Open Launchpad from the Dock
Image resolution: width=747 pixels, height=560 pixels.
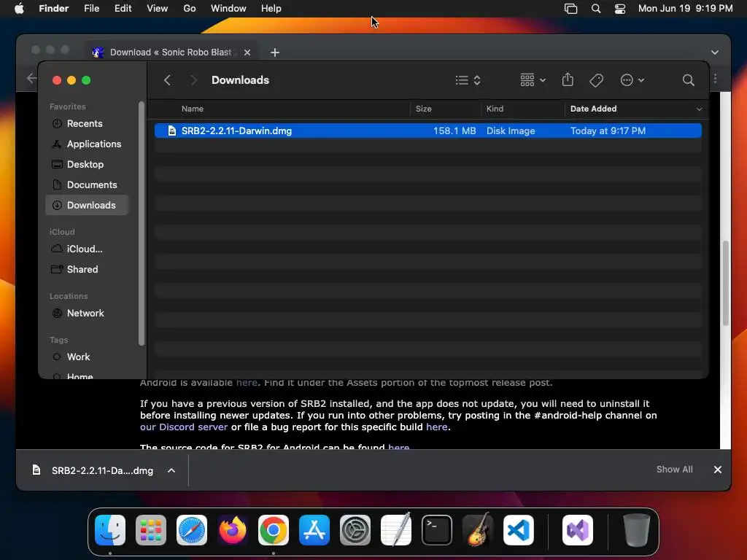coord(151,530)
